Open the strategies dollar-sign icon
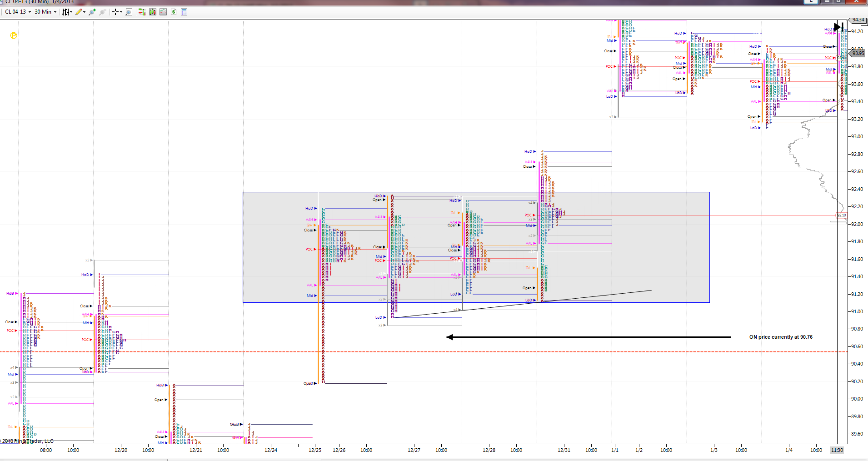This screenshot has width=868, height=461. tap(174, 12)
